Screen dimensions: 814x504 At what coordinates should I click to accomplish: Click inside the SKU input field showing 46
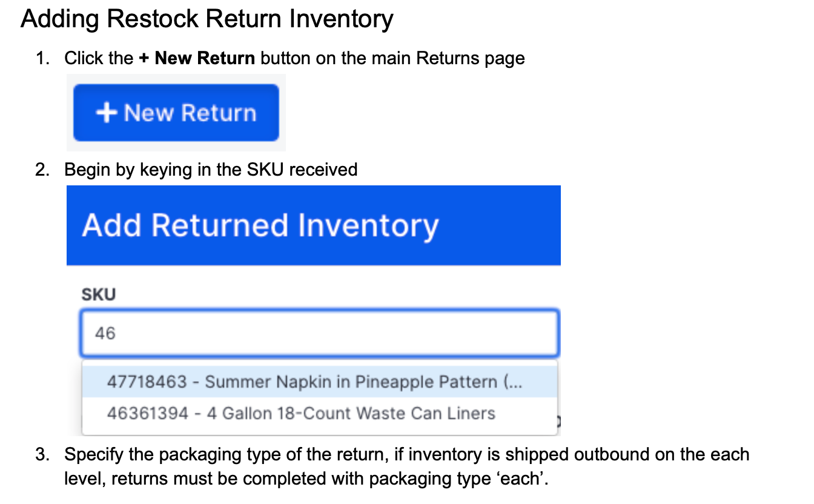(319, 332)
